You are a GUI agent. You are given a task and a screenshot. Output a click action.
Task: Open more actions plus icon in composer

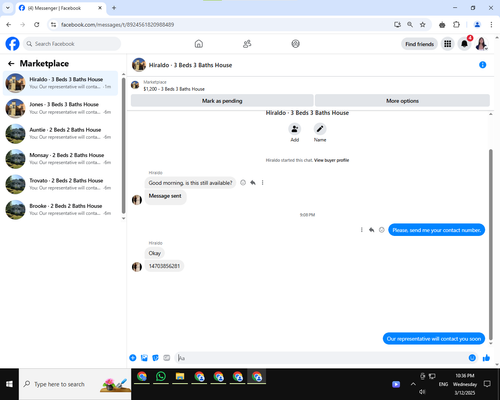pos(133,358)
